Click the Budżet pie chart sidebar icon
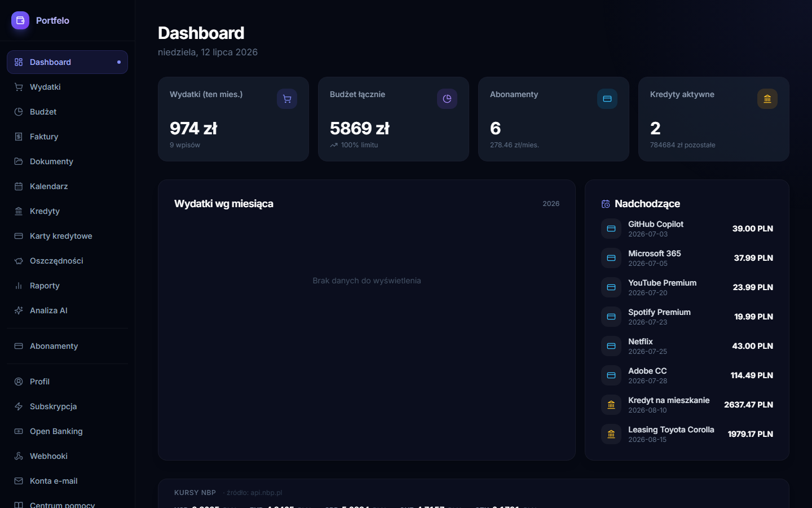This screenshot has height=508, width=812. point(19,112)
